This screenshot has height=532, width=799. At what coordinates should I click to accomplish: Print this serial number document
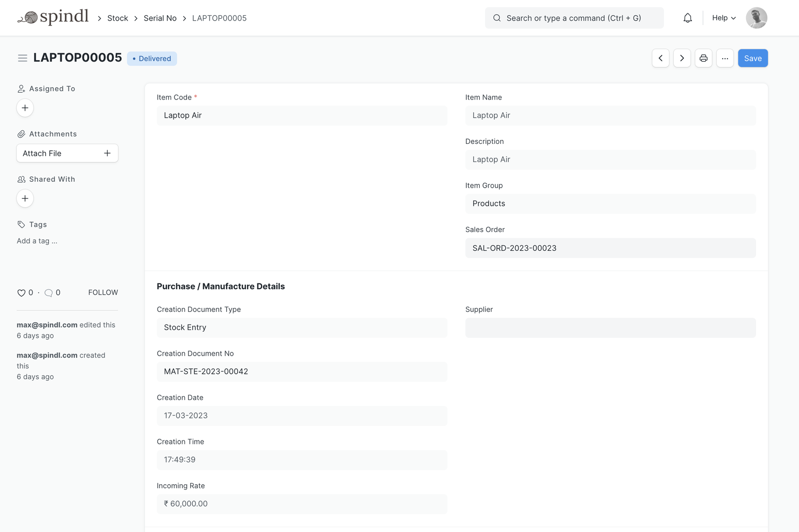coord(703,58)
